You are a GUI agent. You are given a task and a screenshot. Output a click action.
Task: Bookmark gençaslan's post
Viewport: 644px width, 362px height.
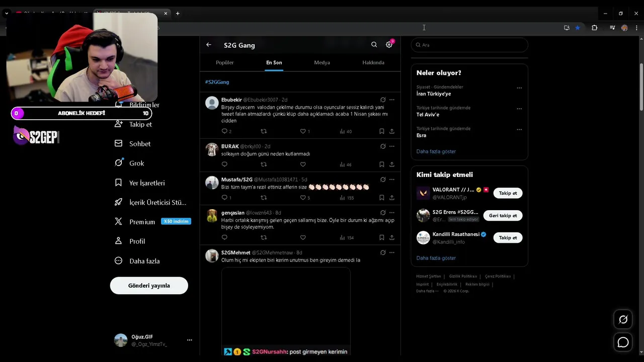(x=382, y=237)
